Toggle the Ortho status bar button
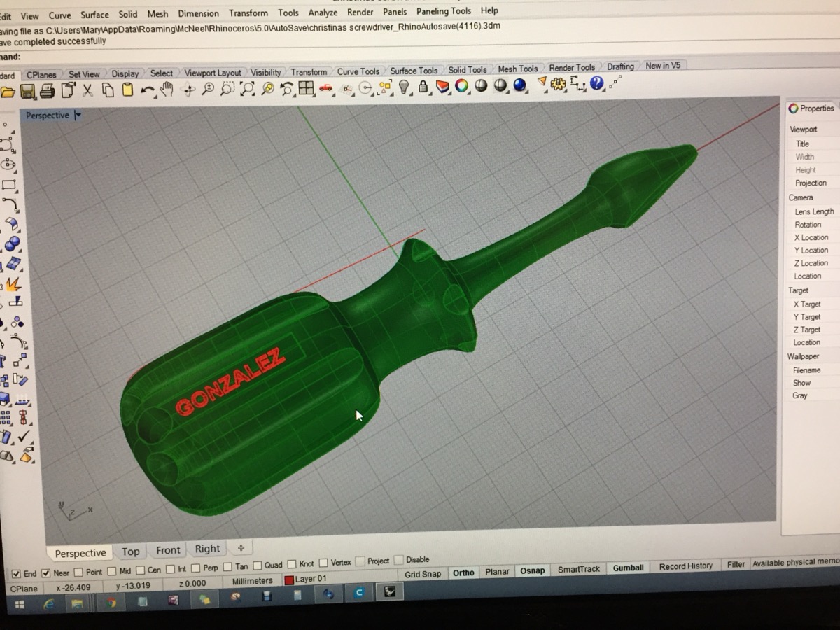The height and width of the screenshot is (630, 840). click(x=463, y=573)
